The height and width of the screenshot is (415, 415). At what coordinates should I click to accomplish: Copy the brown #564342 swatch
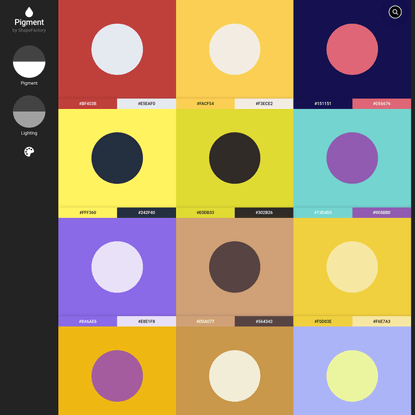click(264, 321)
